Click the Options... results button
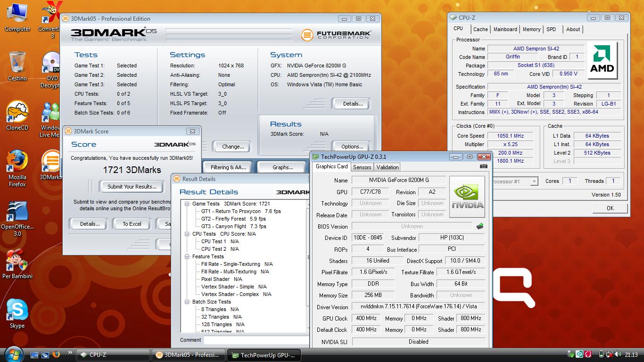 (x=352, y=147)
